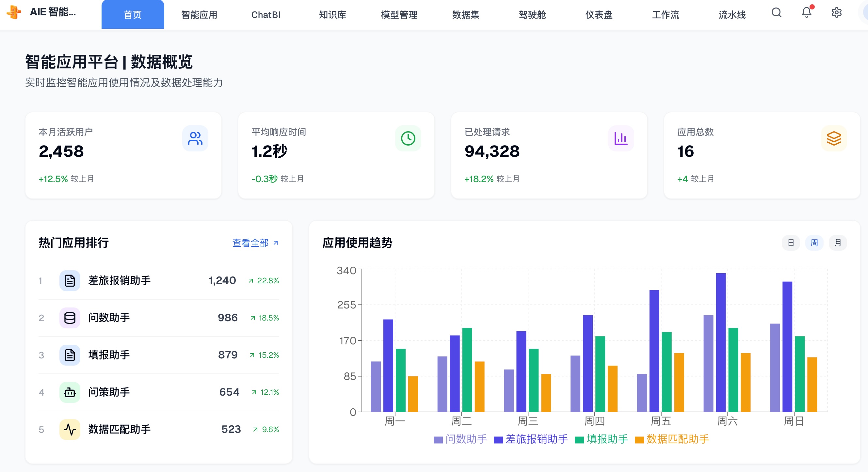
Task: Select the 周 view toggle in trend chart
Action: coord(815,243)
